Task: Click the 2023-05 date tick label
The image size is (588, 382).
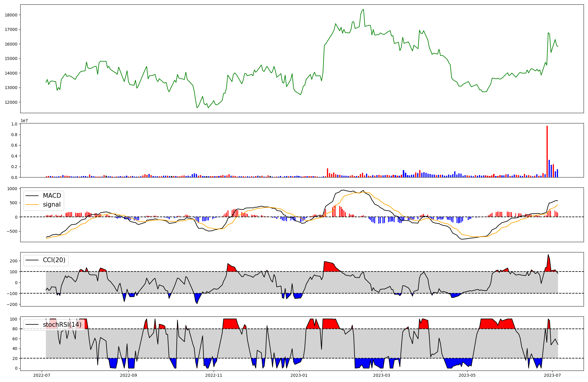Action: 467,375
